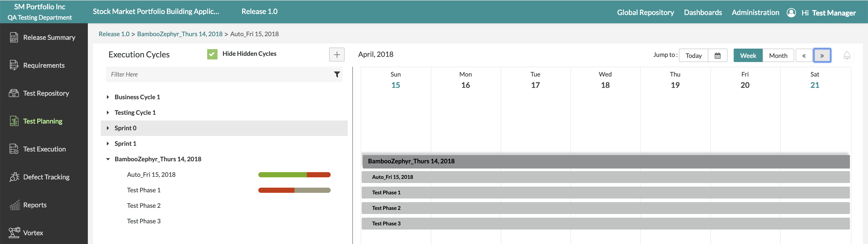Click the notification bell icon
The image size is (868, 244).
[x=847, y=55]
